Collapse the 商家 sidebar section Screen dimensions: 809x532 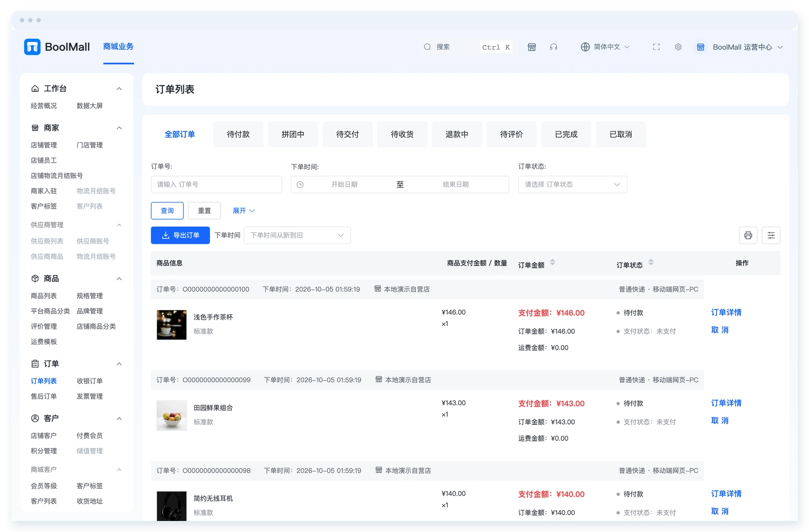pos(119,128)
